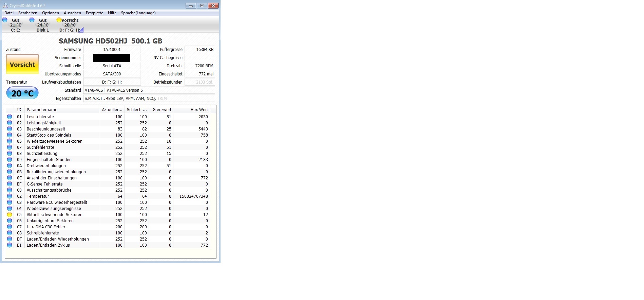This screenshot has height=300, width=644.
Task: Click status icon for Lesefehlerrate row
Action: pyautogui.click(x=10, y=117)
